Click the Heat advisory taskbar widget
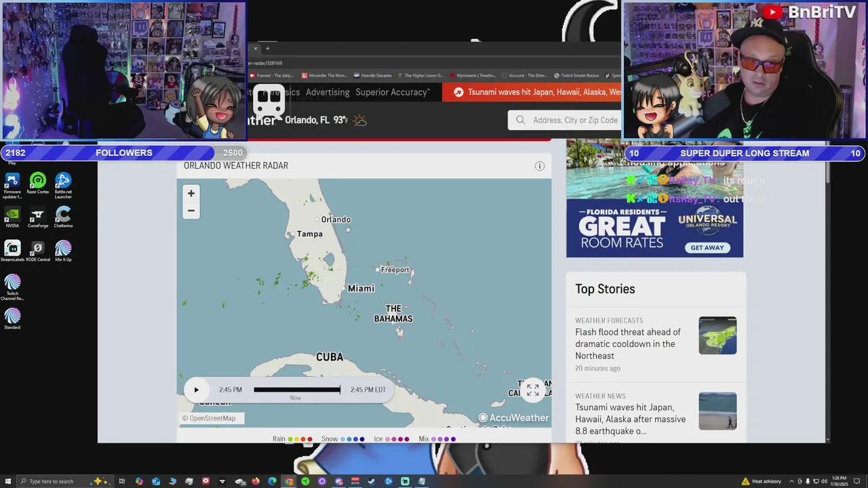 click(762, 481)
